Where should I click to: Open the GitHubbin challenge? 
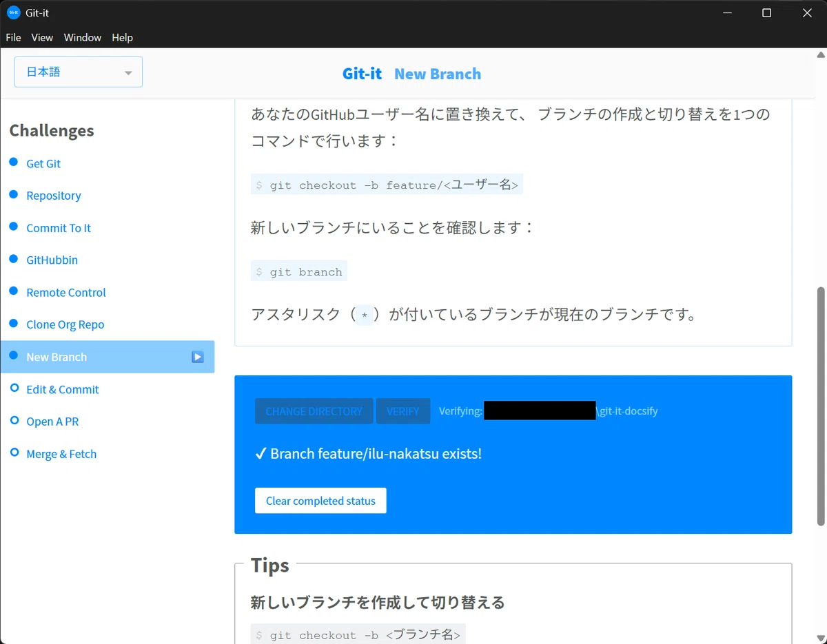click(52, 260)
